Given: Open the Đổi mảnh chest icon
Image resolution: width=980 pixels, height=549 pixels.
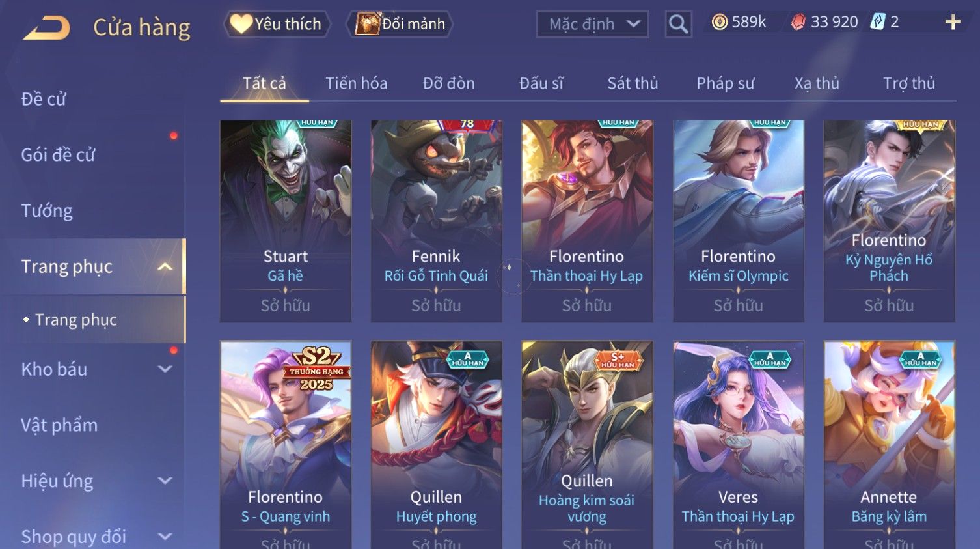Looking at the screenshot, I should [x=368, y=24].
